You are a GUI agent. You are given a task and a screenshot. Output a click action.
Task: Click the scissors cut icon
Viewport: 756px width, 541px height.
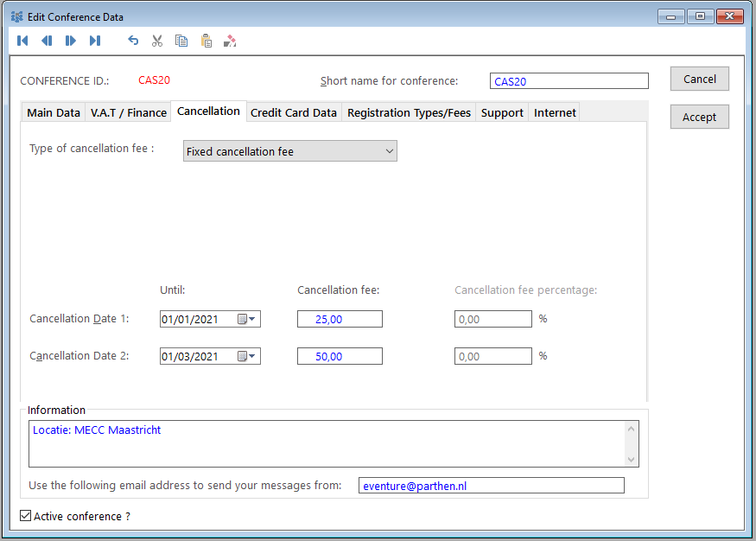[157, 41]
